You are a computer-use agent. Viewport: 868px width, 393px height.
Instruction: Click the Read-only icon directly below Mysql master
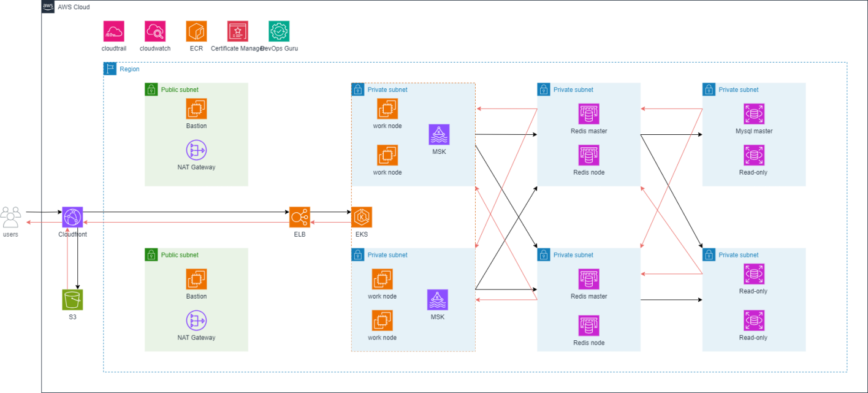pyautogui.click(x=754, y=155)
